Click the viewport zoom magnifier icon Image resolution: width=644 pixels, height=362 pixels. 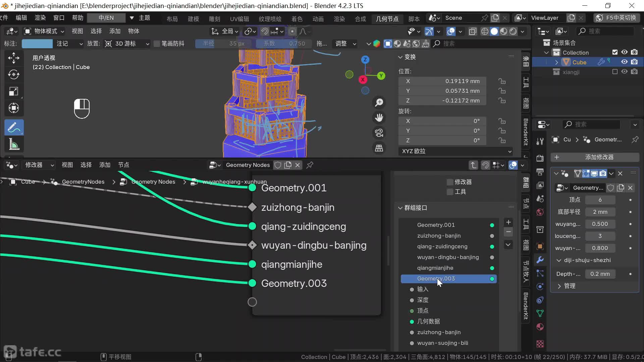(379, 102)
